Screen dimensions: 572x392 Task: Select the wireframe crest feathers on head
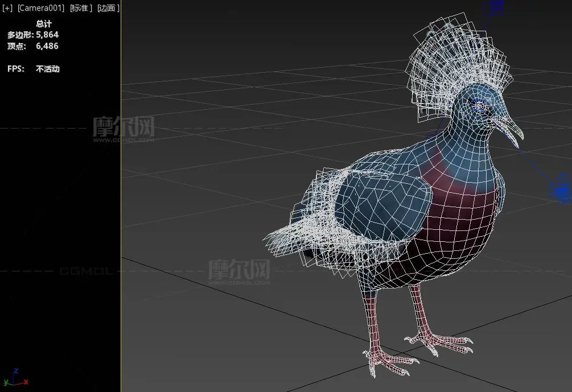click(450, 63)
